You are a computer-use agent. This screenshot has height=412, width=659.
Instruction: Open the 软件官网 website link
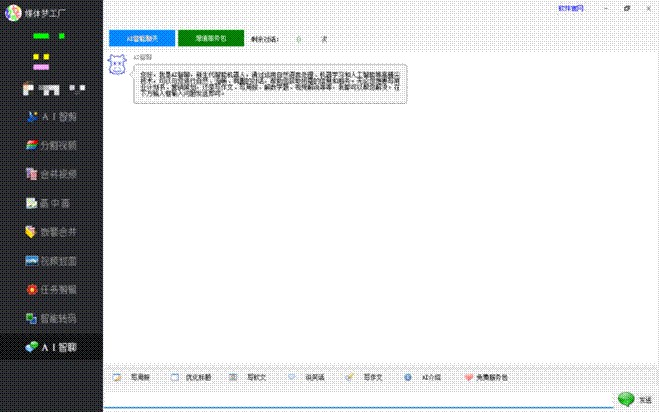(x=571, y=8)
